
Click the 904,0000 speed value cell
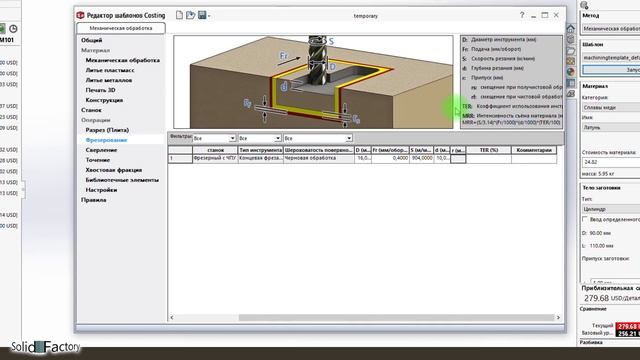(x=421, y=158)
